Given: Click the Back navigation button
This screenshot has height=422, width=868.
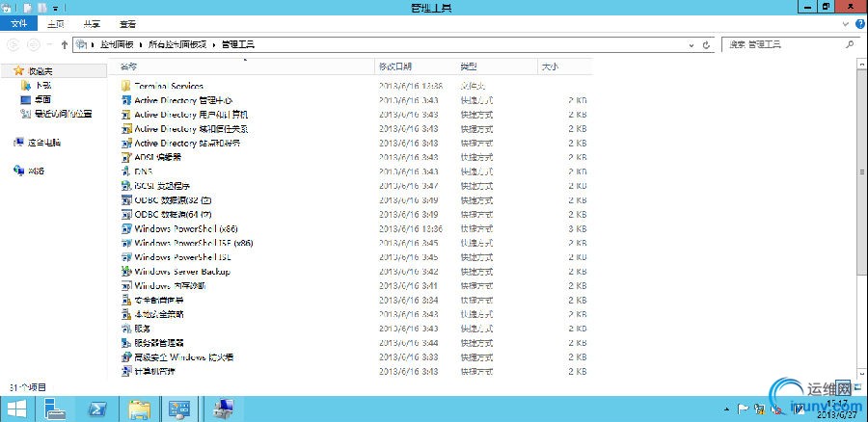Looking at the screenshot, I should (x=14, y=44).
